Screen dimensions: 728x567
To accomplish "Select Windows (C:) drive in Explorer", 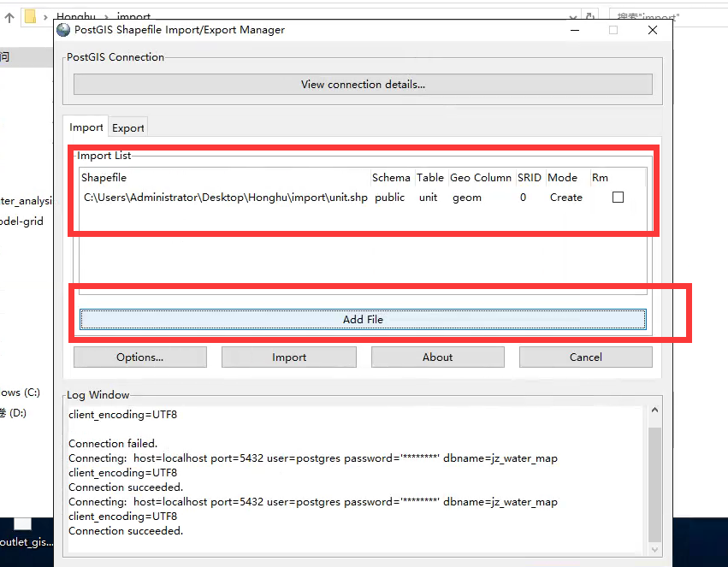I will click(20, 393).
